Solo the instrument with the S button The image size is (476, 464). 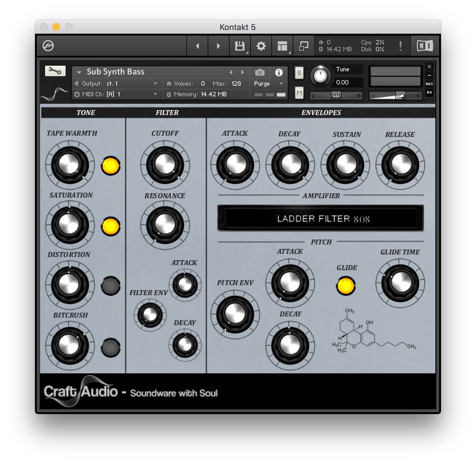click(299, 72)
